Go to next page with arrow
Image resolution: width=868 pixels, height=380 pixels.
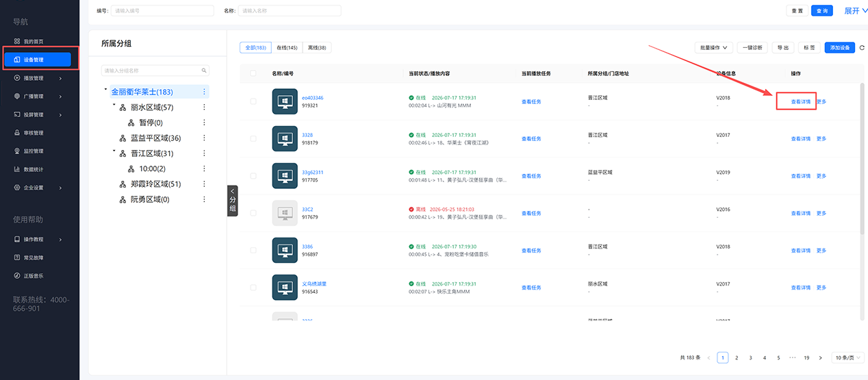click(x=821, y=357)
